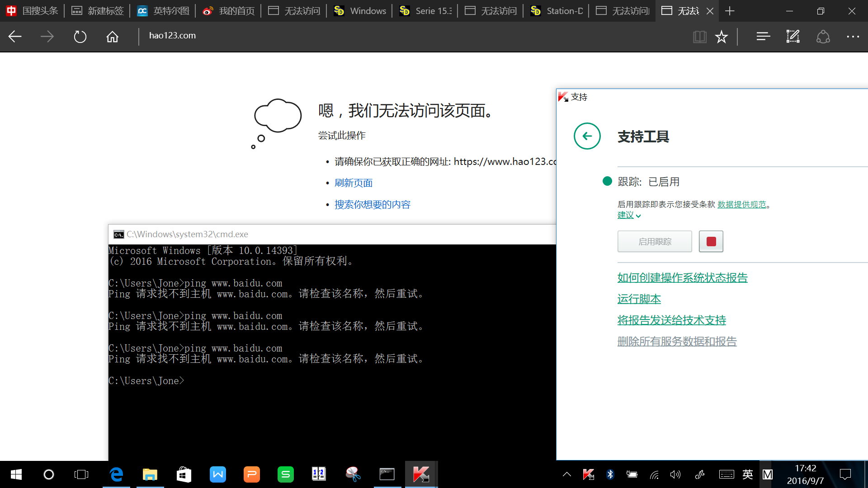Viewport: 868px width, 488px height.
Task: Click the cmd.exe window title bar icon
Action: tap(119, 234)
